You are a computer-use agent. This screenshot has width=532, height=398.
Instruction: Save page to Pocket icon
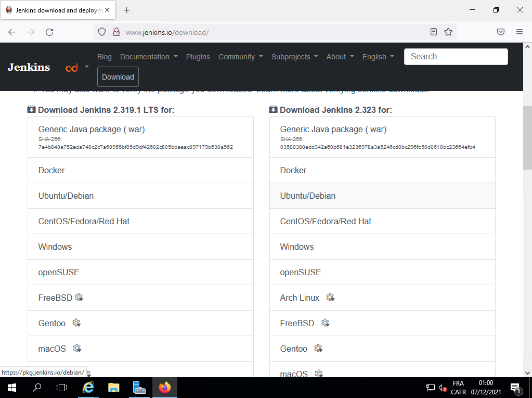[x=501, y=32]
